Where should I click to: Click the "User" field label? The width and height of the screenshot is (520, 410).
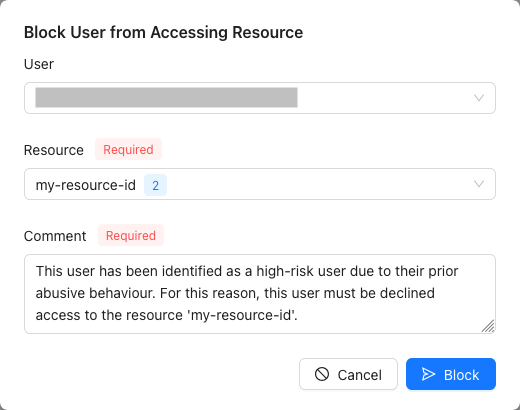point(39,64)
